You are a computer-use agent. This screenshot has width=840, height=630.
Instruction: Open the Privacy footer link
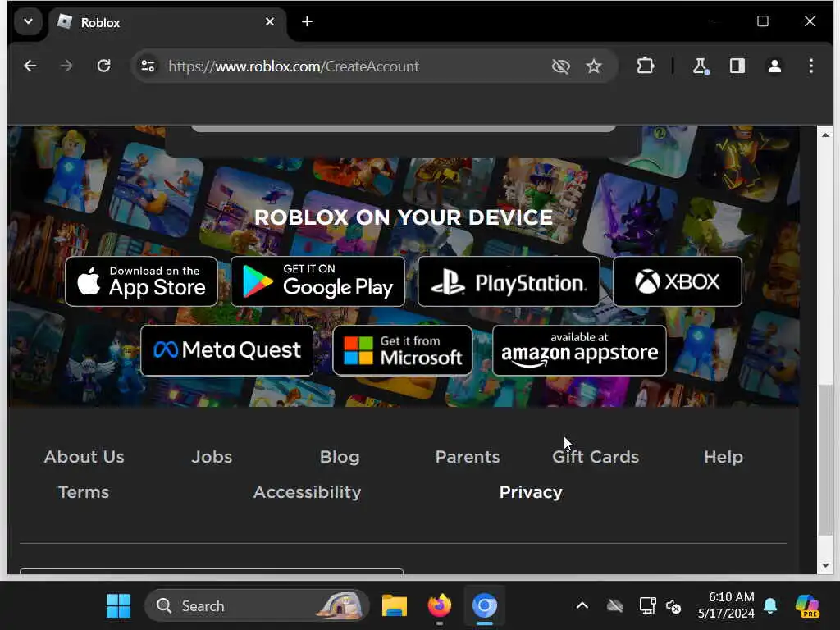[531, 492]
